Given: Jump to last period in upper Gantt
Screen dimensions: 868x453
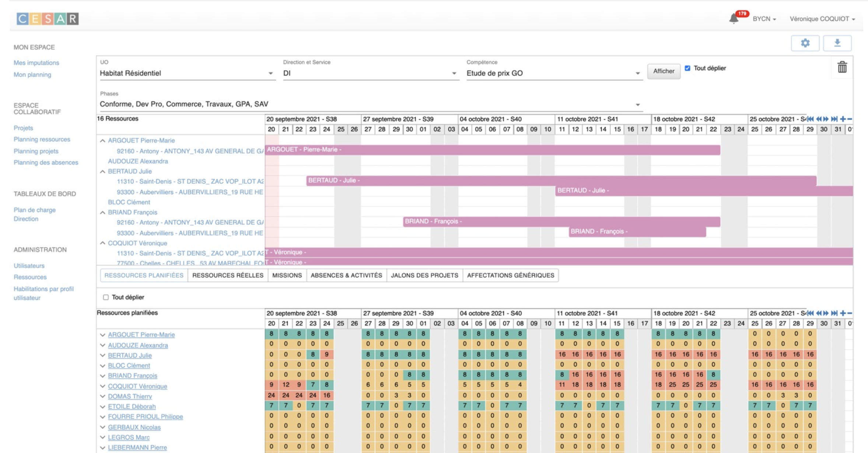Looking at the screenshot, I should point(834,119).
